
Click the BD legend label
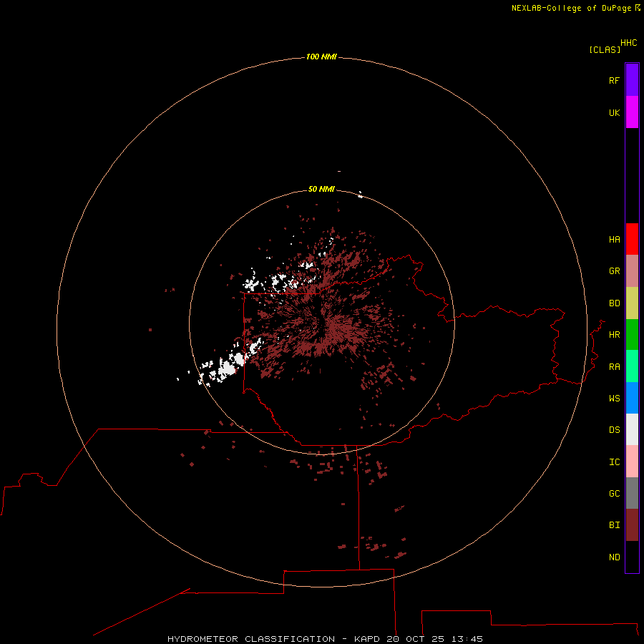click(614, 303)
